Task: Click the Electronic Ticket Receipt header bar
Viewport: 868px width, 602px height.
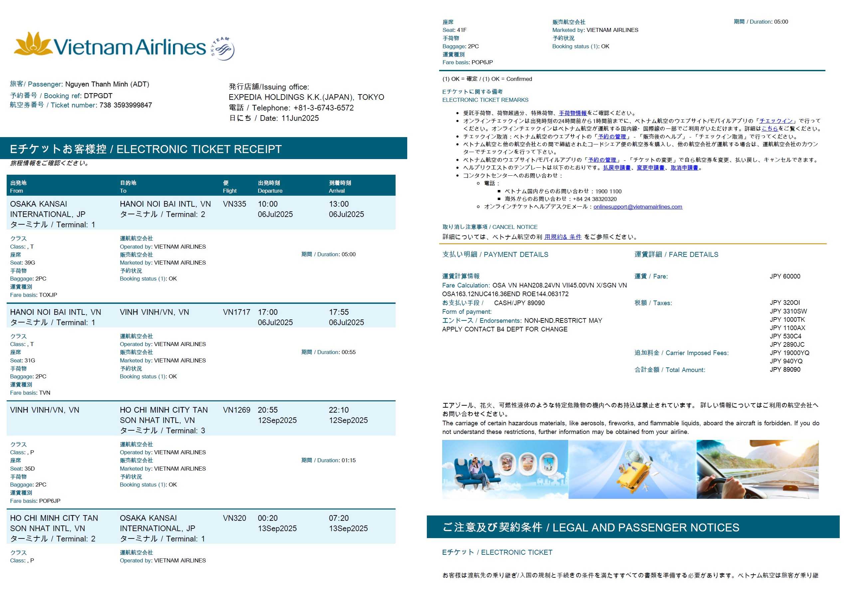Action: (x=204, y=149)
